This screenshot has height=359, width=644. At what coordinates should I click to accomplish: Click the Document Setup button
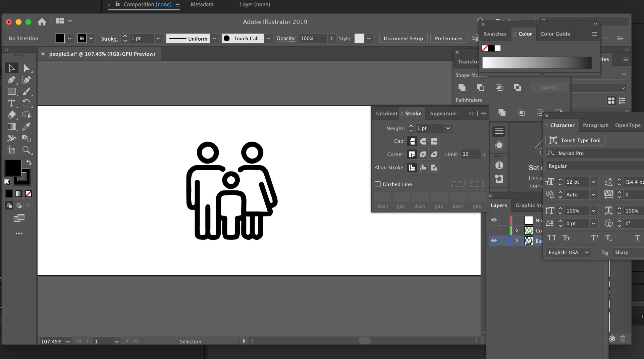[403, 38]
